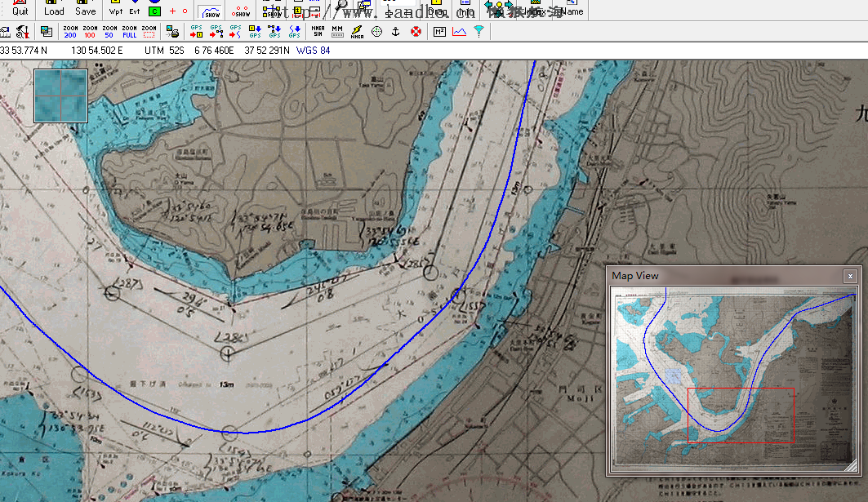Toggle the points SHOW button with red circles
Image resolution: width=868 pixels, height=502 pixels.
(242, 11)
